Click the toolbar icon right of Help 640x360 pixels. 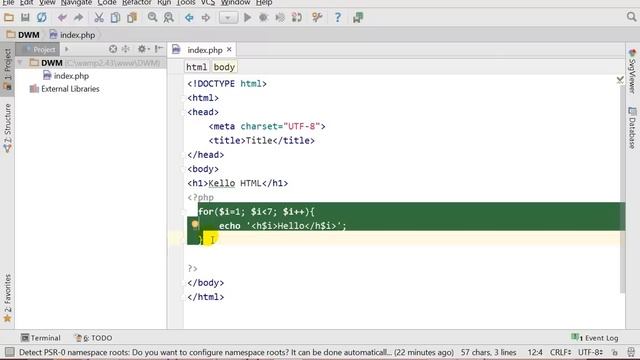click(x=358, y=18)
